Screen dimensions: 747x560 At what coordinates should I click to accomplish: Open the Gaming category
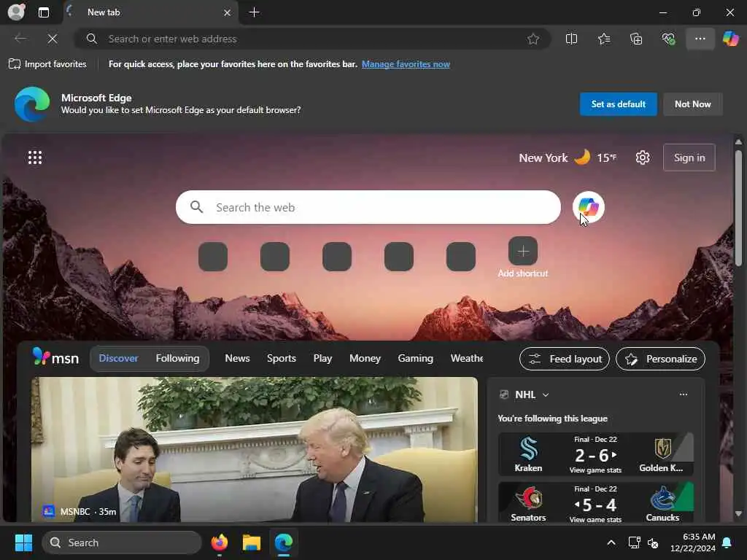tap(415, 358)
